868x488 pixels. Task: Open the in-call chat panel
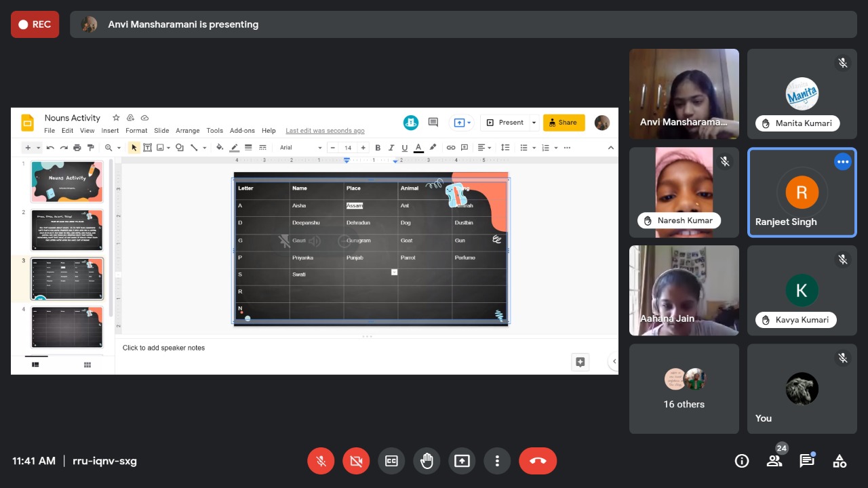coord(806,461)
